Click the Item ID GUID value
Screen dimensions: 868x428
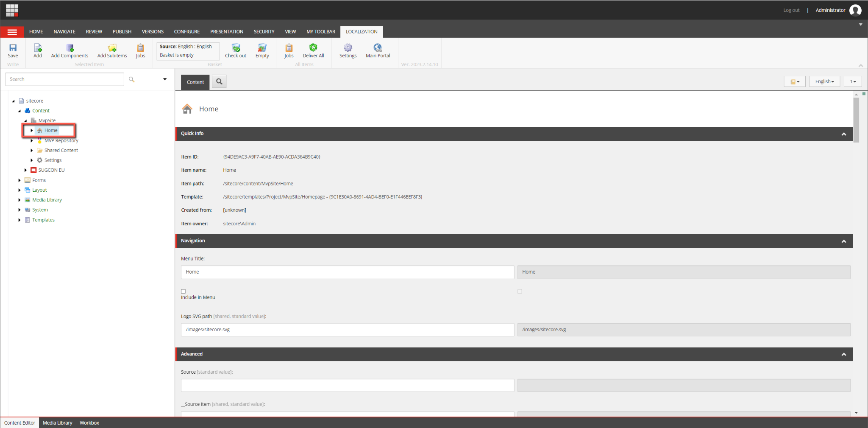click(x=272, y=157)
